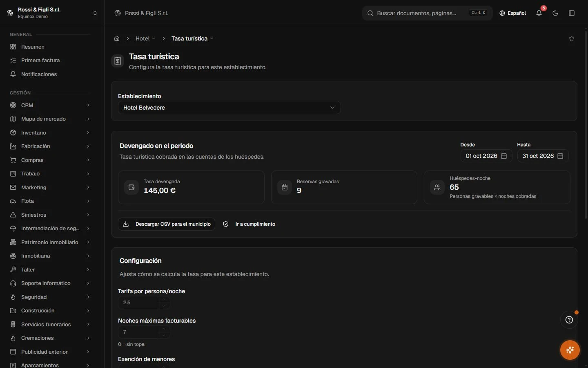Viewport: 588px width, 368px height.
Task: Click the Noches máximas facturables input
Action: pos(138,332)
